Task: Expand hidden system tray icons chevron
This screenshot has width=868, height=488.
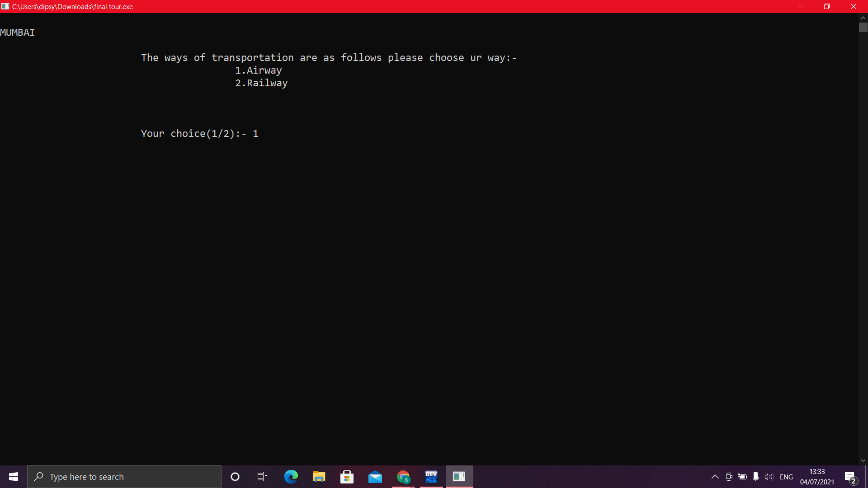Action: pos(715,477)
